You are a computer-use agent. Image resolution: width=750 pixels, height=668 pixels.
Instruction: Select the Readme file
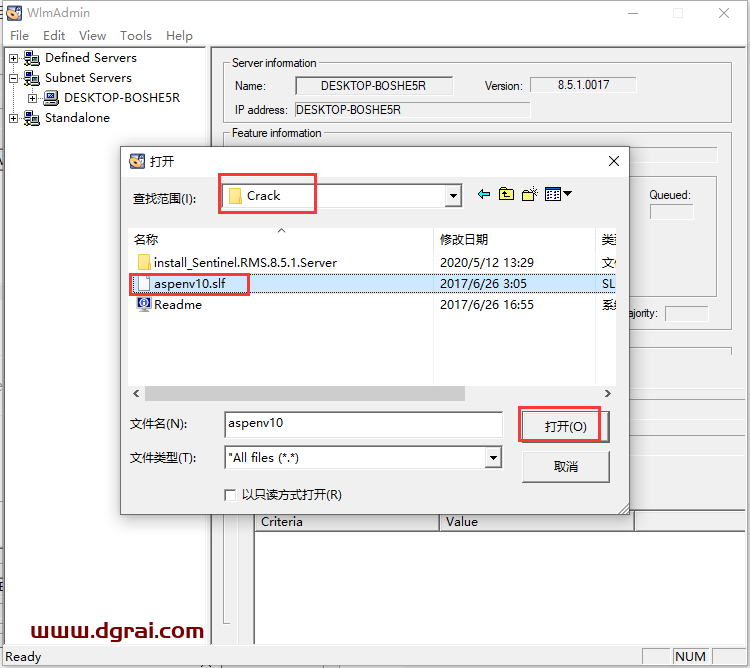pyautogui.click(x=177, y=305)
